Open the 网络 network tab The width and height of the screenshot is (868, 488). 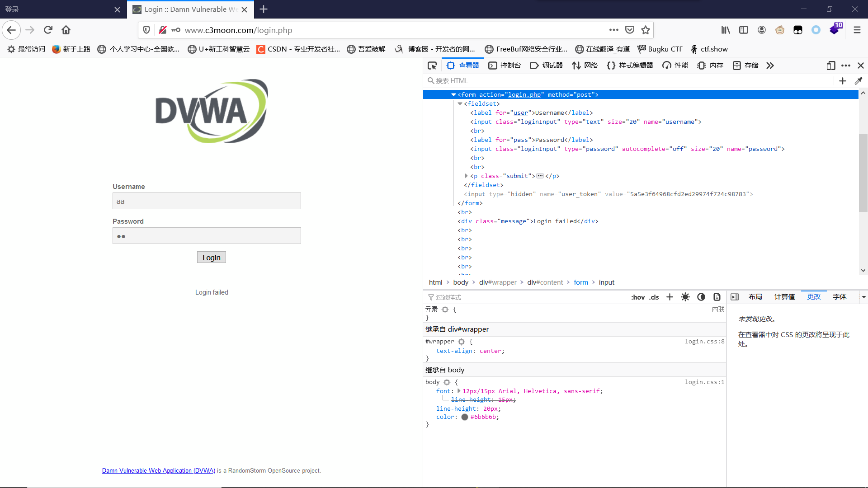tap(585, 66)
